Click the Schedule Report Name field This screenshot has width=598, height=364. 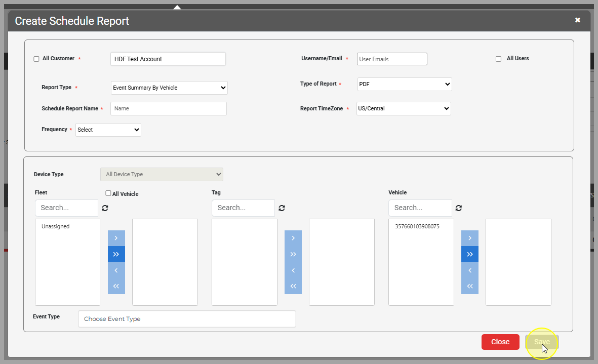(169, 108)
